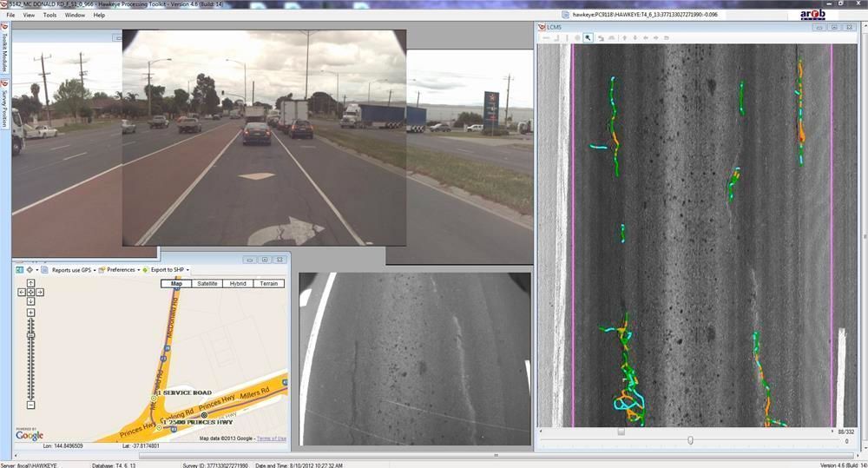The height and width of the screenshot is (468, 868).
Task: Click the grayscale pavement camera image
Action: click(x=415, y=359)
